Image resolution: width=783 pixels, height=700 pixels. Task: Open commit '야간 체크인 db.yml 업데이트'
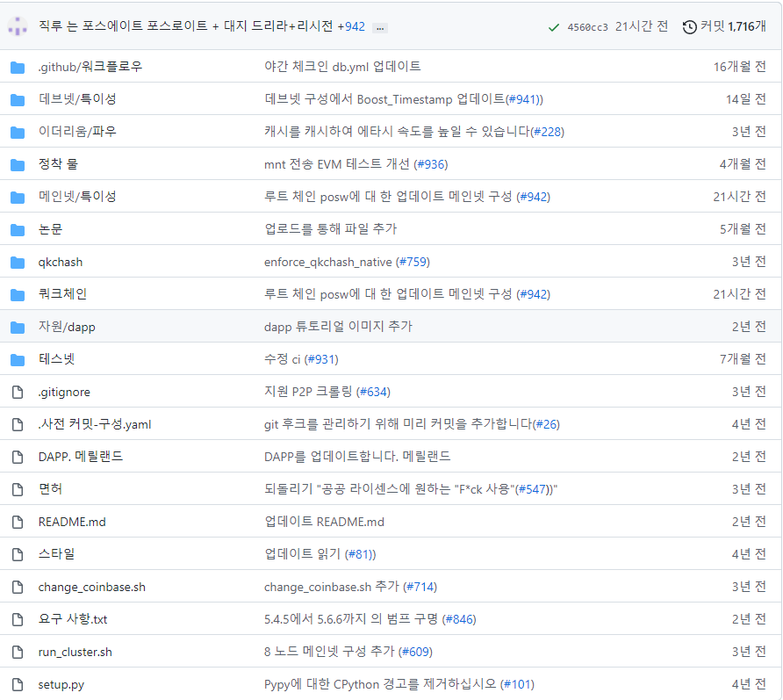pyautogui.click(x=342, y=67)
